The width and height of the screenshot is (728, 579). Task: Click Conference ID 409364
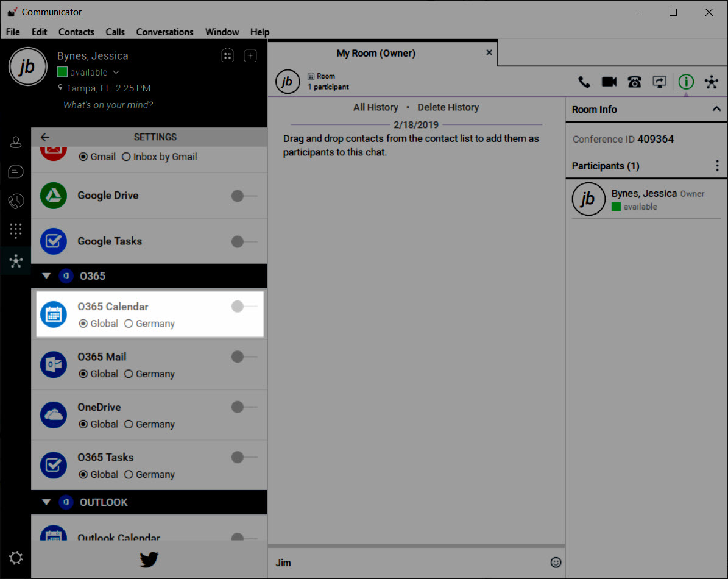click(623, 139)
